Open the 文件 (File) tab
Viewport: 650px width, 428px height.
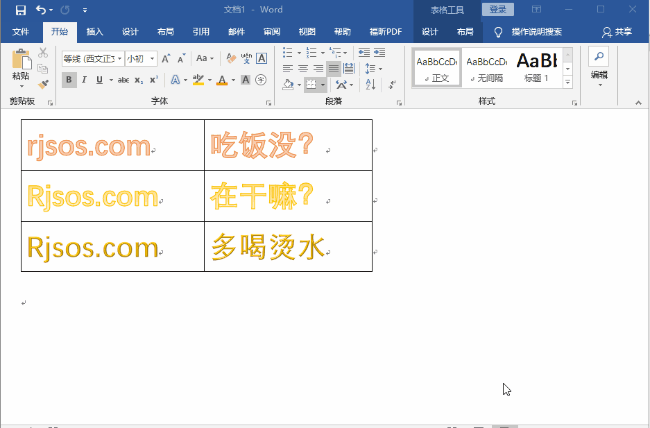[21, 32]
